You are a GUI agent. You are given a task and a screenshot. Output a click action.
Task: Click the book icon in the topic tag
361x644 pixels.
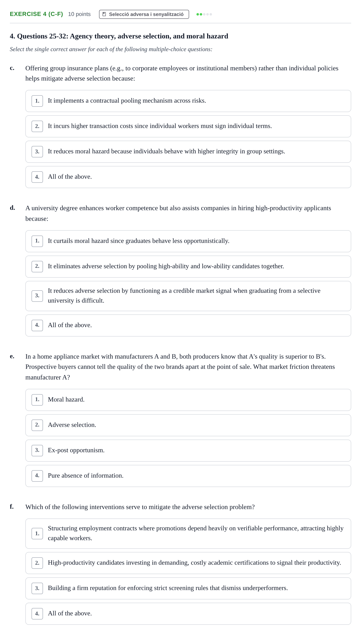[104, 14]
